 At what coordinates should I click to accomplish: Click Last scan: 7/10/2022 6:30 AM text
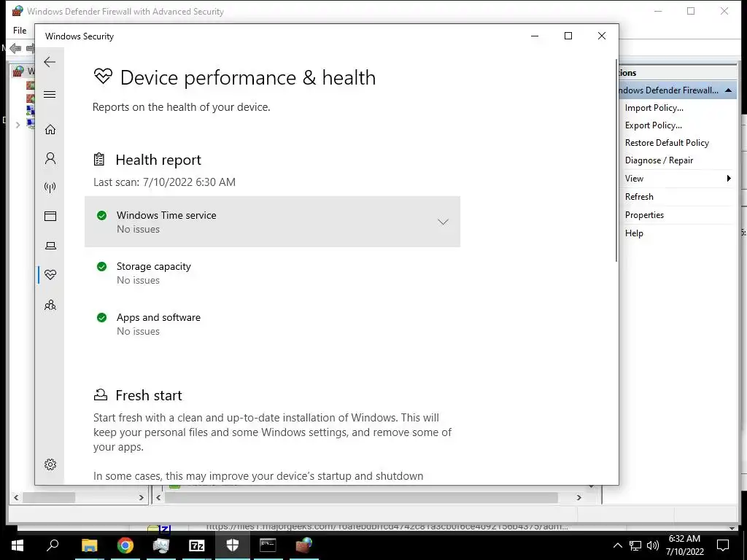tap(164, 182)
